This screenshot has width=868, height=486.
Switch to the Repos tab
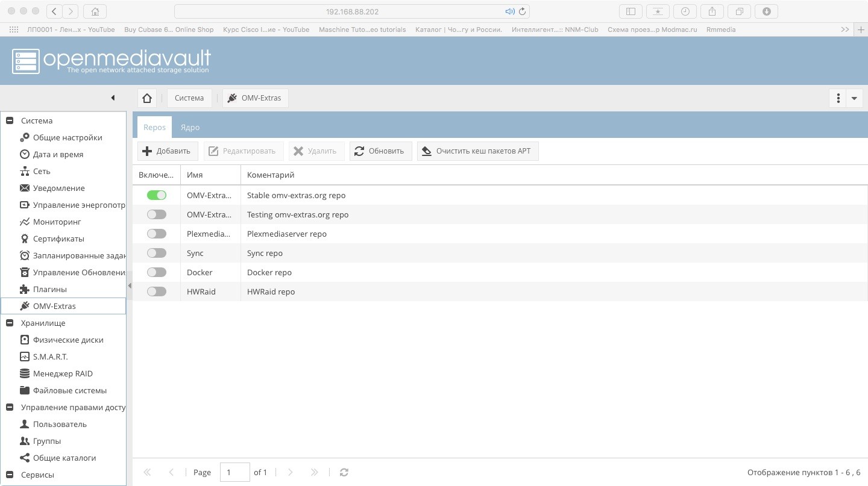[x=154, y=127]
